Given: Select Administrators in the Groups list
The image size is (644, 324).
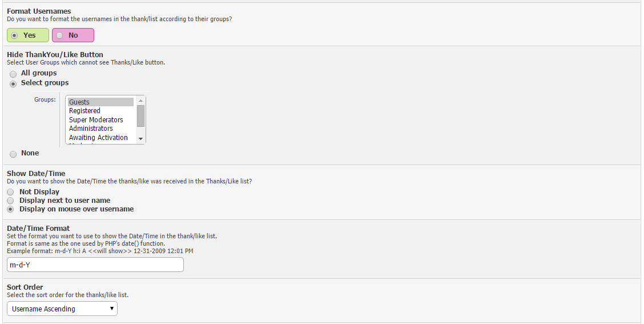Looking at the screenshot, I should [x=91, y=129].
